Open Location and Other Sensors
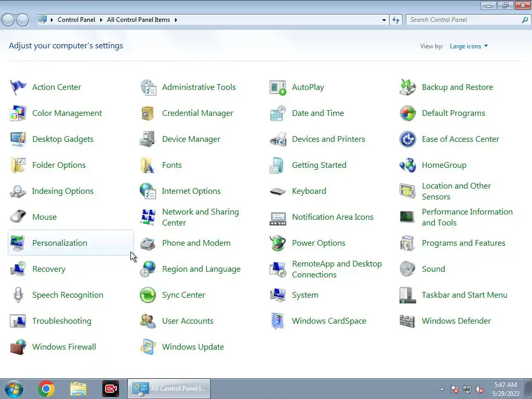The image size is (532, 399). (x=456, y=191)
